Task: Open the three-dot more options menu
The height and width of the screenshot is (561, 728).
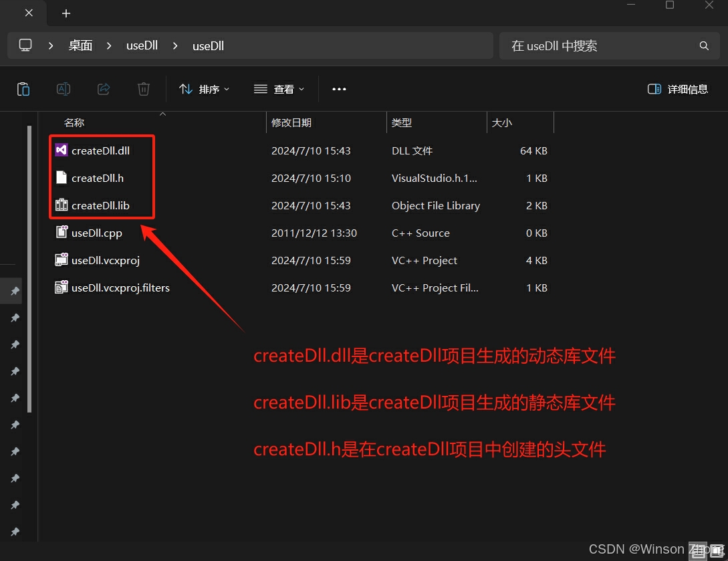Action: point(339,89)
